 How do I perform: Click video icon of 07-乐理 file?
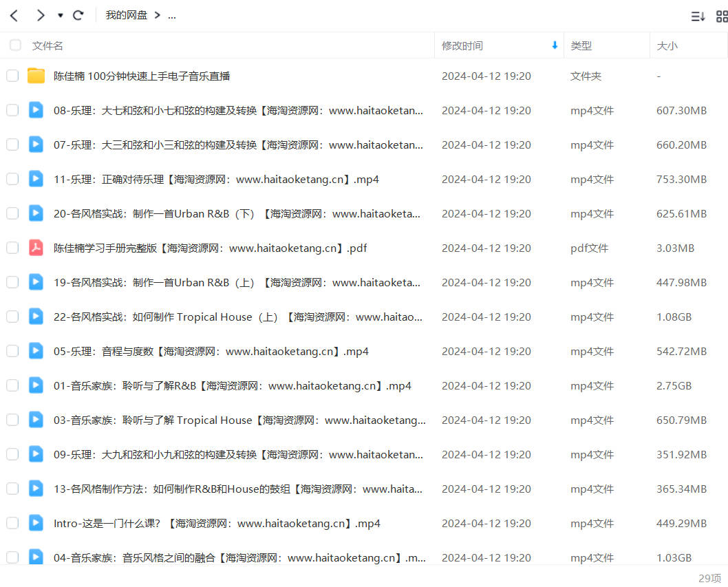tap(36, 145)
